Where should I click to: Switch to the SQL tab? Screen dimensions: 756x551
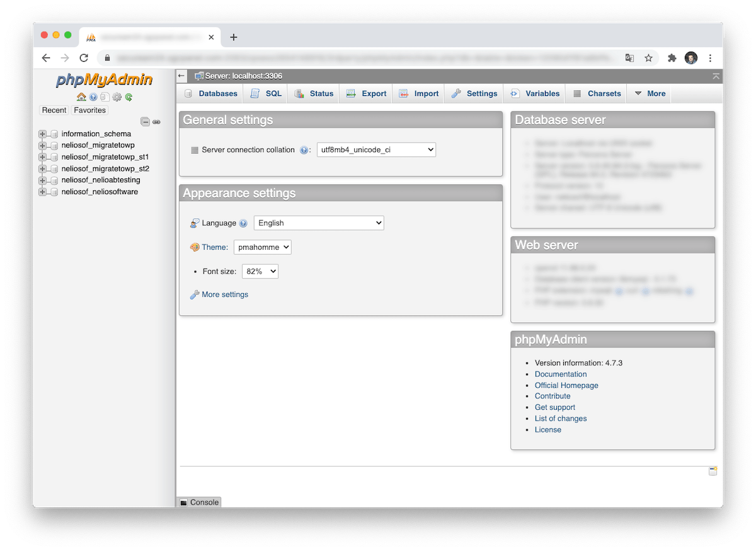coord(265,93)
